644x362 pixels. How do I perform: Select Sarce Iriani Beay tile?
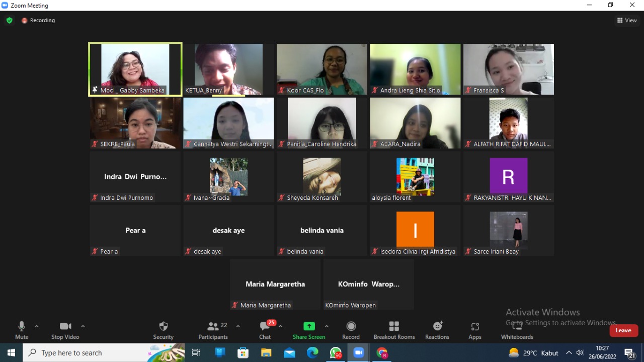pos(509,231)
